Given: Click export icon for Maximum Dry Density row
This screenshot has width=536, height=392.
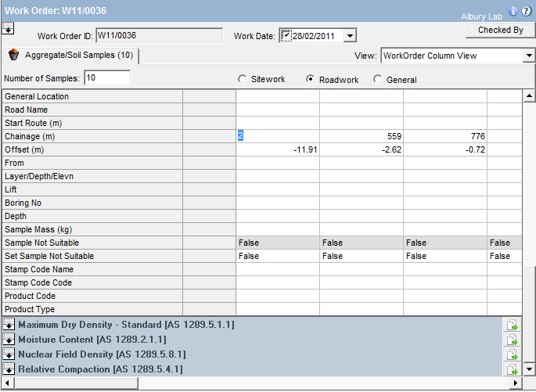Looking at the screenshot, I should 513,325.
